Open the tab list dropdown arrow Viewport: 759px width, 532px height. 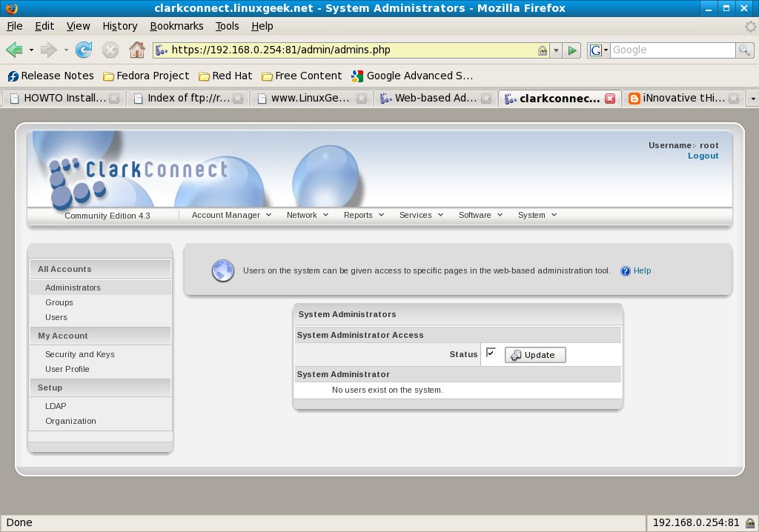coord(753,99)
